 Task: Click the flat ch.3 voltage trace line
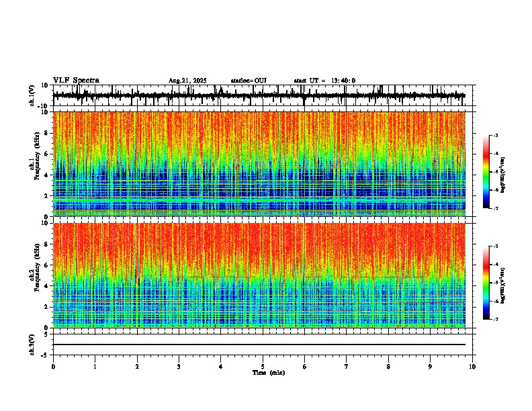point(259,345)
